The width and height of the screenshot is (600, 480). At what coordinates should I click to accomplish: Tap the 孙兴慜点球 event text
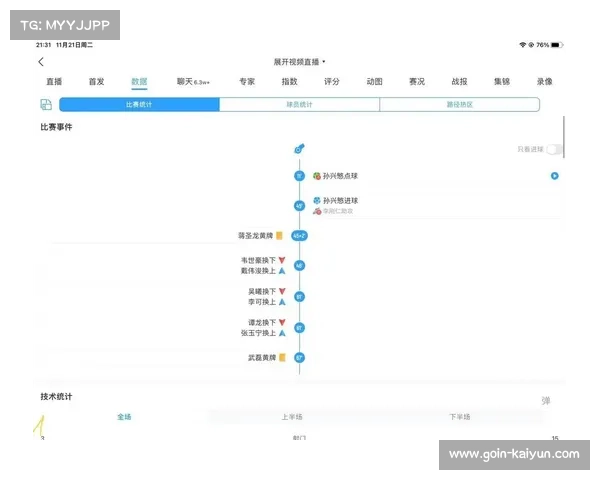pyautogui.click(x=340, y=176)
